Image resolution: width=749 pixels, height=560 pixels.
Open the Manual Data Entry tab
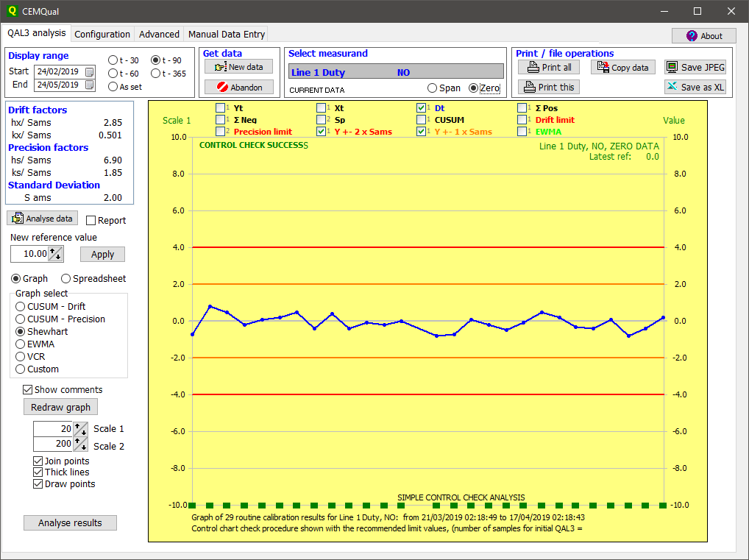pyautogui.click(x=226, y=34)
